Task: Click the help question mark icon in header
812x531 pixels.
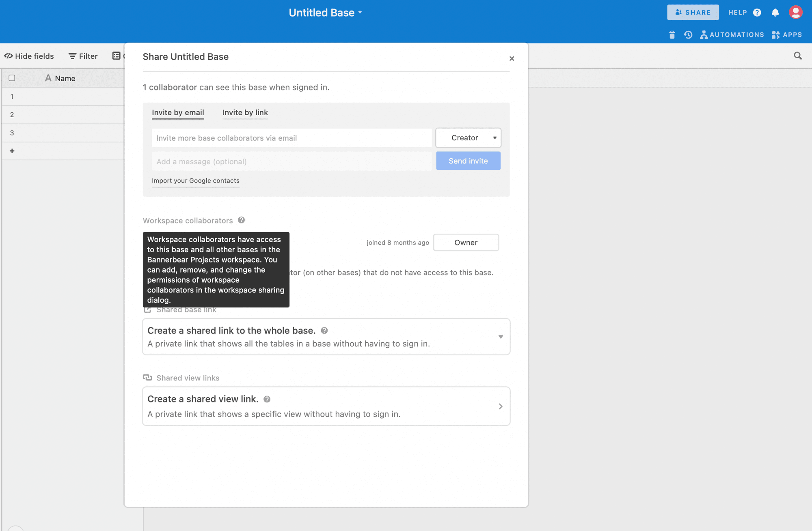Action: pyautogui.click(x=757, y=13)
